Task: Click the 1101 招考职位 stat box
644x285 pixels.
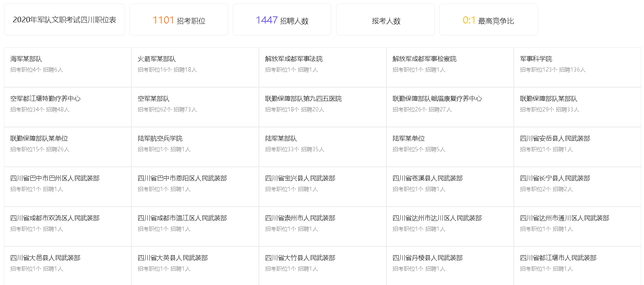Action: (x=179, y=20)
